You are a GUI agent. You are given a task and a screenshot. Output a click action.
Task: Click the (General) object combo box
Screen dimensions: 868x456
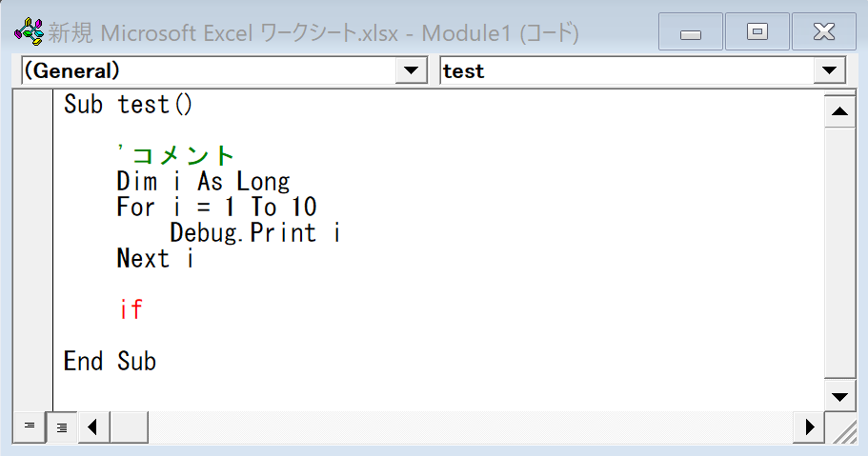point(208,70)
